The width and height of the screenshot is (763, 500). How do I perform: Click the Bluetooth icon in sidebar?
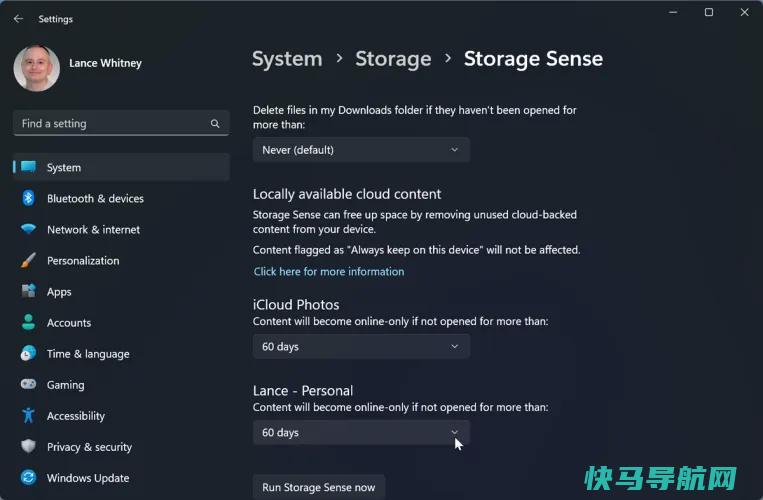click(28, 198)
